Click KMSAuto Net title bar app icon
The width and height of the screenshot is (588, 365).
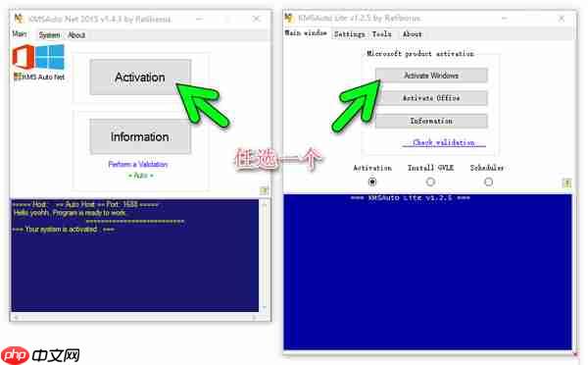point(19,19)
